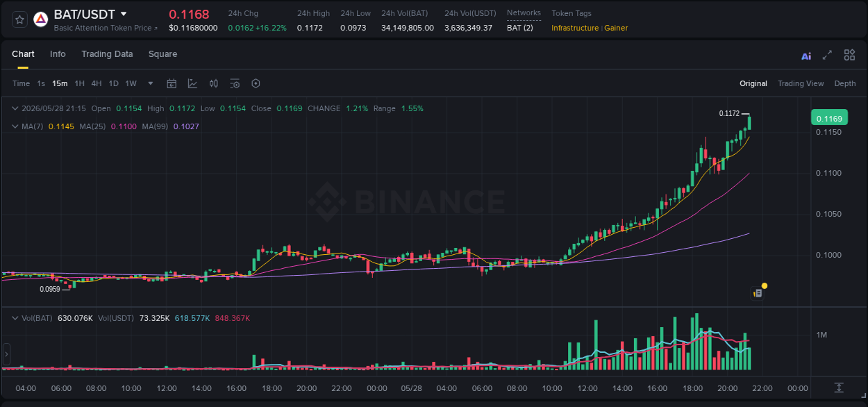Click the green current price tag 0.1169

pos(829,119)
